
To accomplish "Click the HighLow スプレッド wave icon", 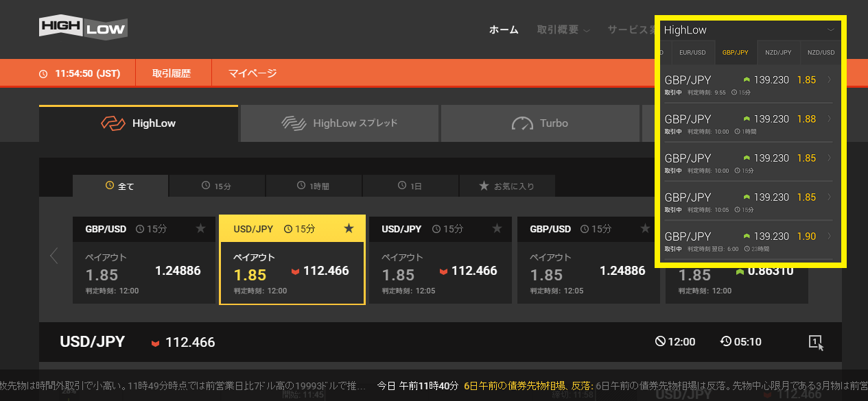I will [294, 123].
